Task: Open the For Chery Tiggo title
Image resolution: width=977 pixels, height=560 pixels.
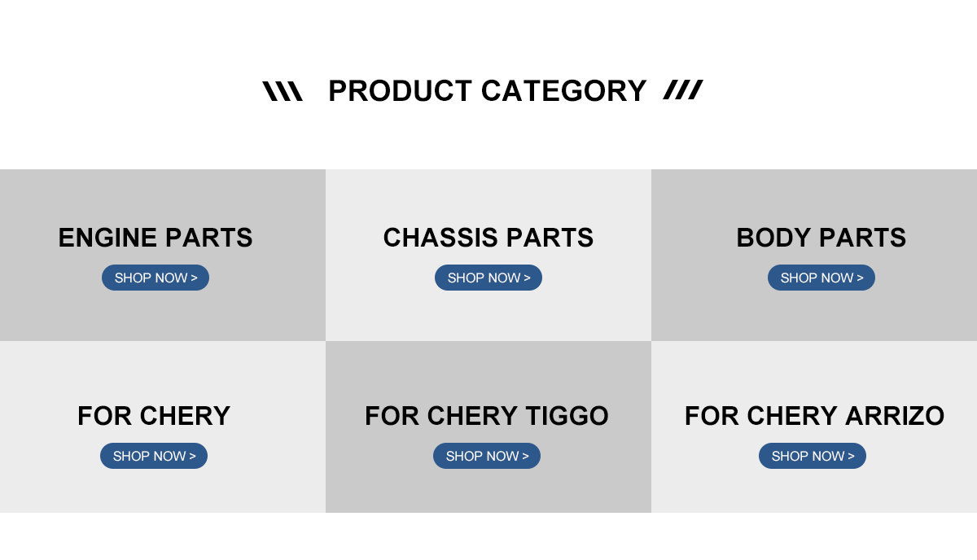Action: pyautogui.click(x=487, y=416)
